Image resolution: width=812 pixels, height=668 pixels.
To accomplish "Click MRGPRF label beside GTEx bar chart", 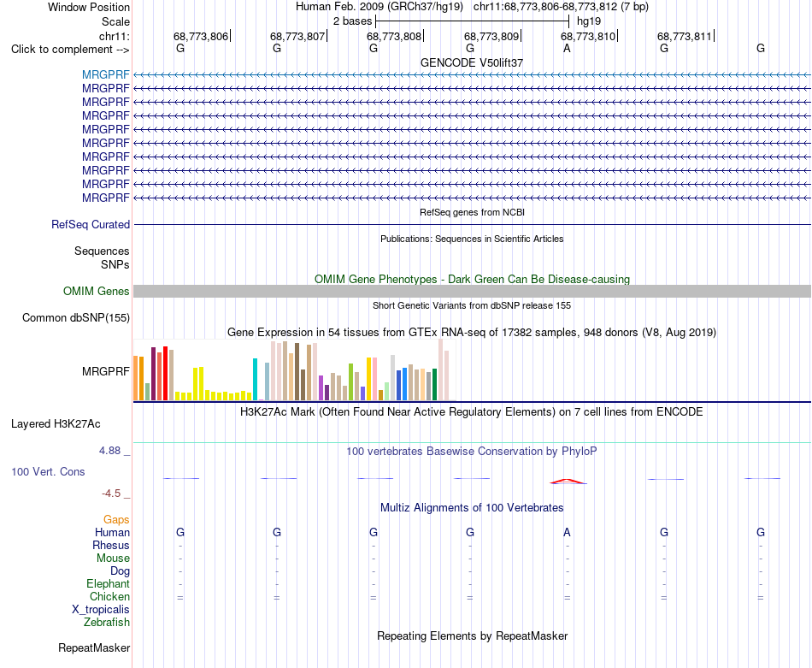I will [x=106, y=371].
